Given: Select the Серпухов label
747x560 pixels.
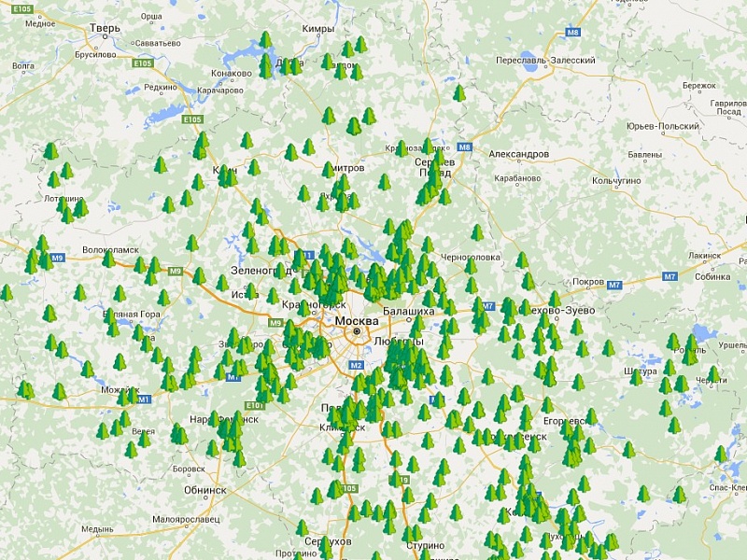Looking at the screenshot, I should click(x=329, y=541).
